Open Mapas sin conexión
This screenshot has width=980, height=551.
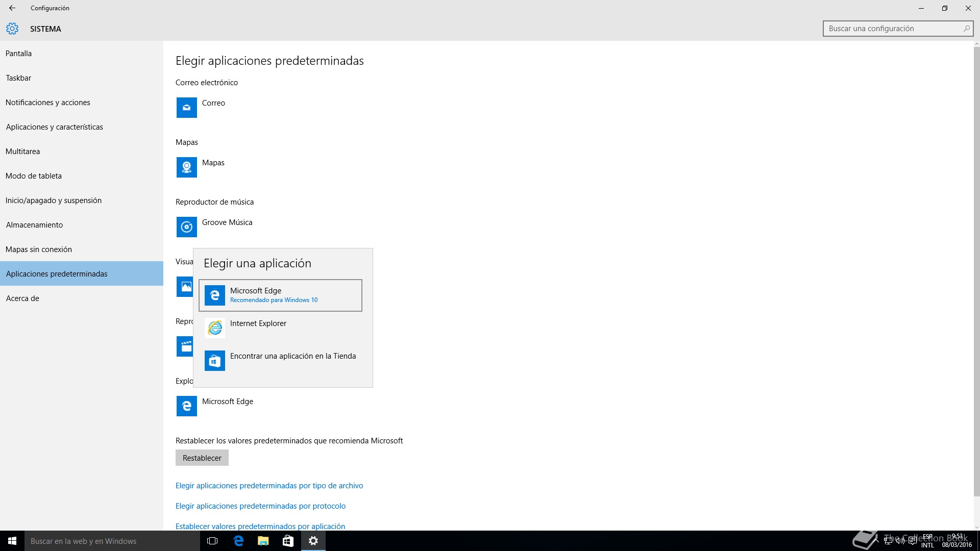pyautogui.click(x=82, y=249)
